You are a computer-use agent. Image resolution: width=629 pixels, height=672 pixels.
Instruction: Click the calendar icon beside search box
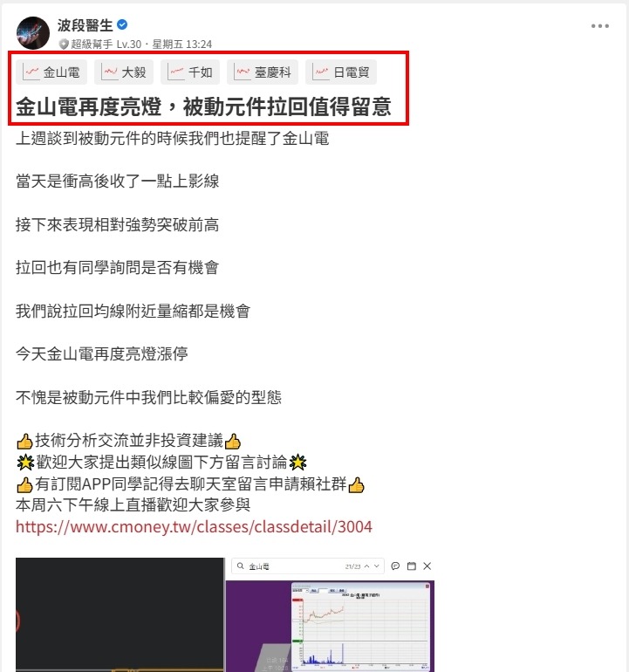[411, 566]
